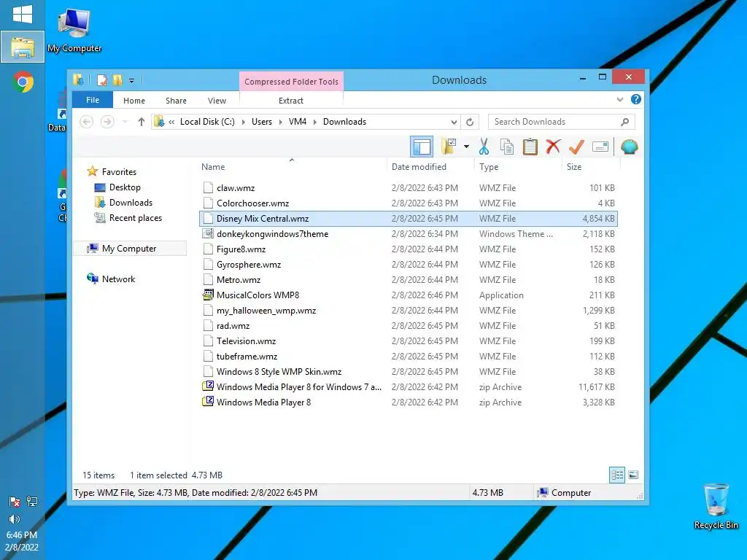The image size is (747, 560).
Task: Open the View ribbon tab
Action: coord(217,101)
